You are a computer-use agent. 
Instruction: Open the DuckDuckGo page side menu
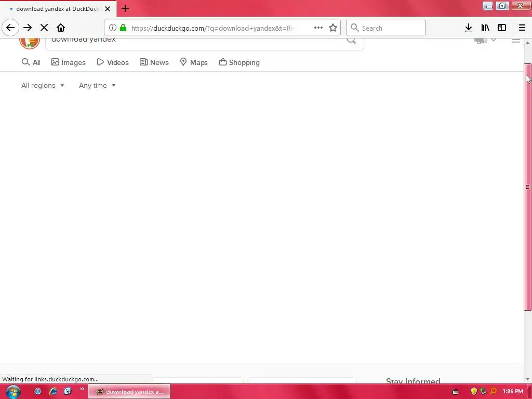coord(516,41)
